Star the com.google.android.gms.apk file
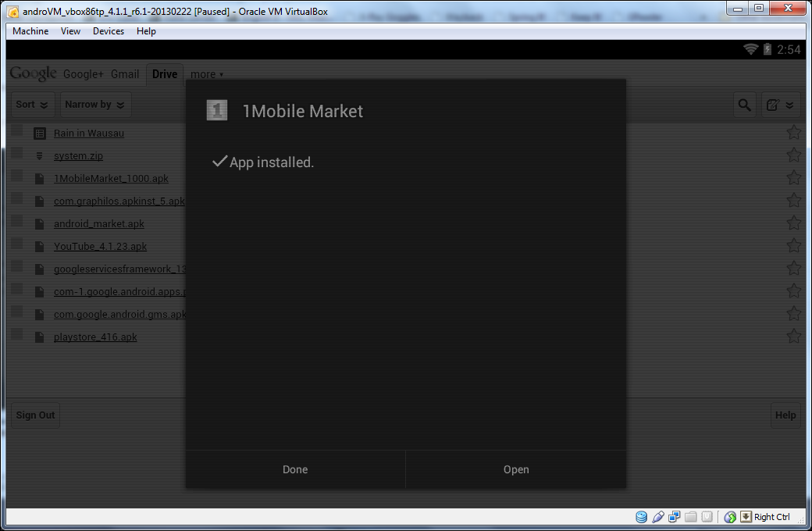This screenshot has height=531, width=812. coord(793,313)
